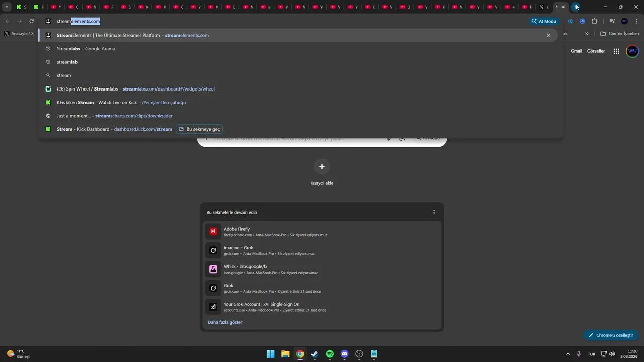Open the Grok entry visited 21 saat önce
This screenshot has width=644, height=362.
tap(322, 288)
